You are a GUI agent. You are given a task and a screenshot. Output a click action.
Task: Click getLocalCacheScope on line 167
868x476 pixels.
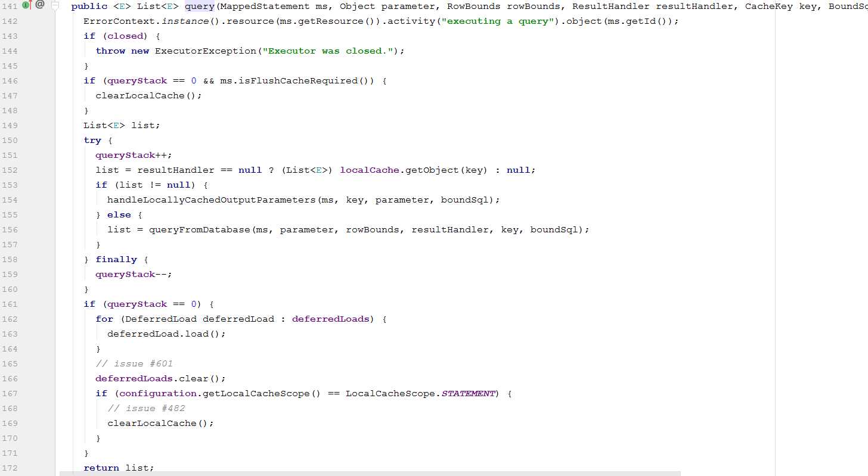[x=256, y=394]
